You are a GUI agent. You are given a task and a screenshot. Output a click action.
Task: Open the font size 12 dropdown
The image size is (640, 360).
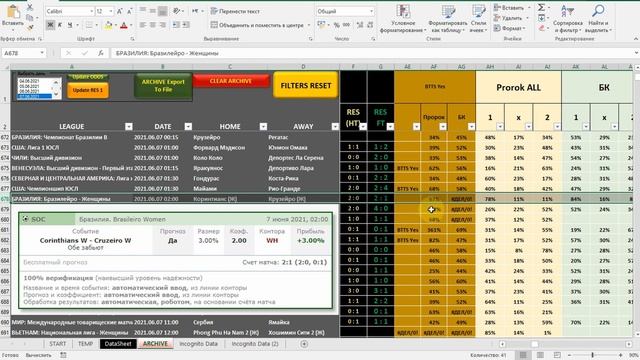111,11
